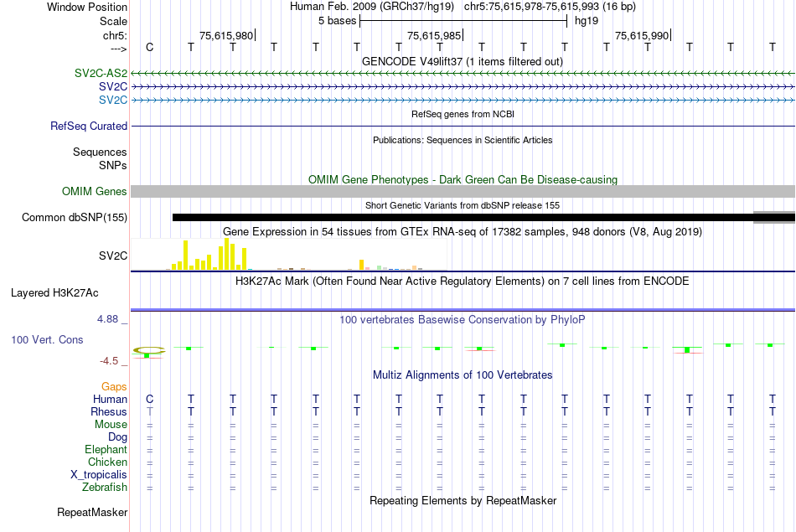Click the X_tropicalis species label
The height and width of the screenshot is (532, 796).
click(99, 475)
